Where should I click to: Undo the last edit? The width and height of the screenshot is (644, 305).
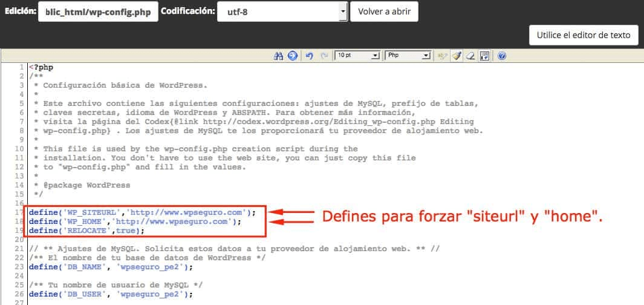(x=310, y=56)
